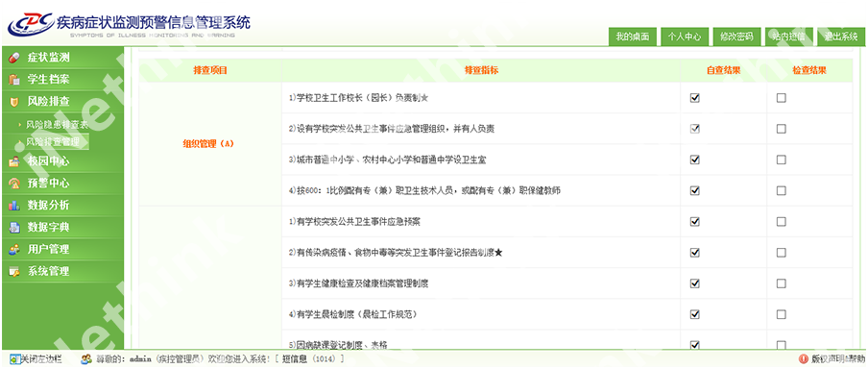Screen dimensions: 868x369
Task: Open 修改密码 tab
Action: point(736,37)
